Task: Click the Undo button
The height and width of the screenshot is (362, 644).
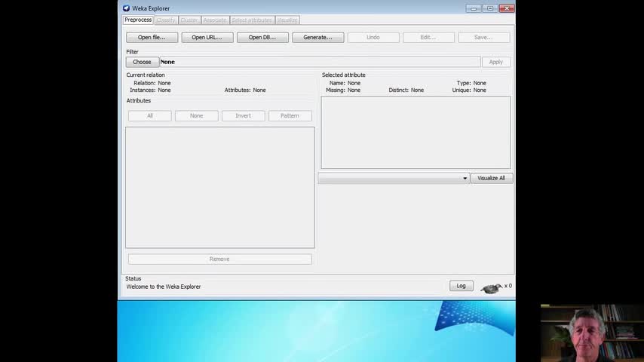Action: pos(373,38)
